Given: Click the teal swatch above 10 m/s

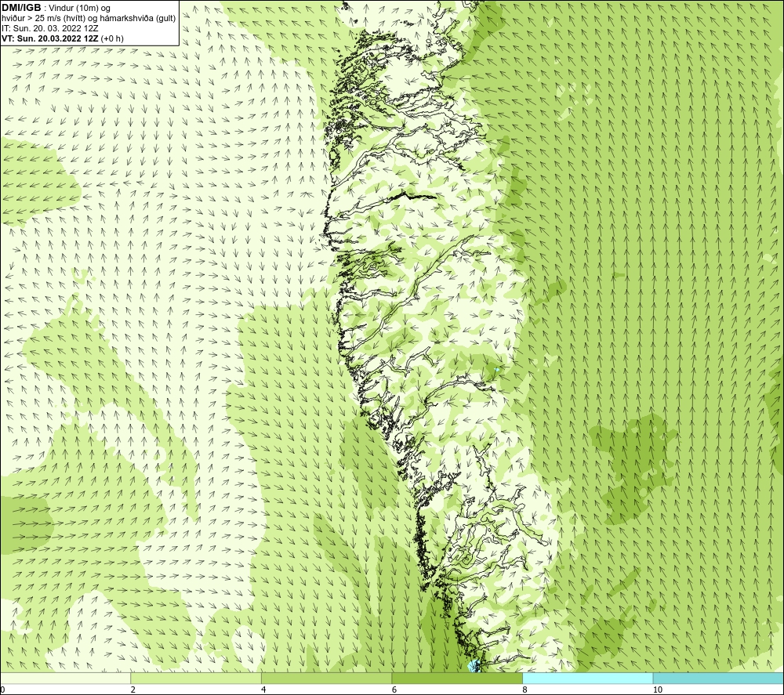Looking at the screenshot, I should tap(718, 678).
